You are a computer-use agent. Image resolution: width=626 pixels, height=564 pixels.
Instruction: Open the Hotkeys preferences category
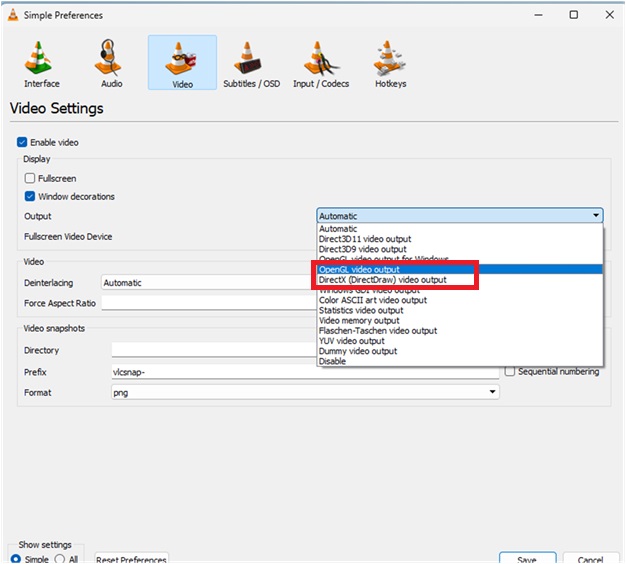(x=390, y=64)
